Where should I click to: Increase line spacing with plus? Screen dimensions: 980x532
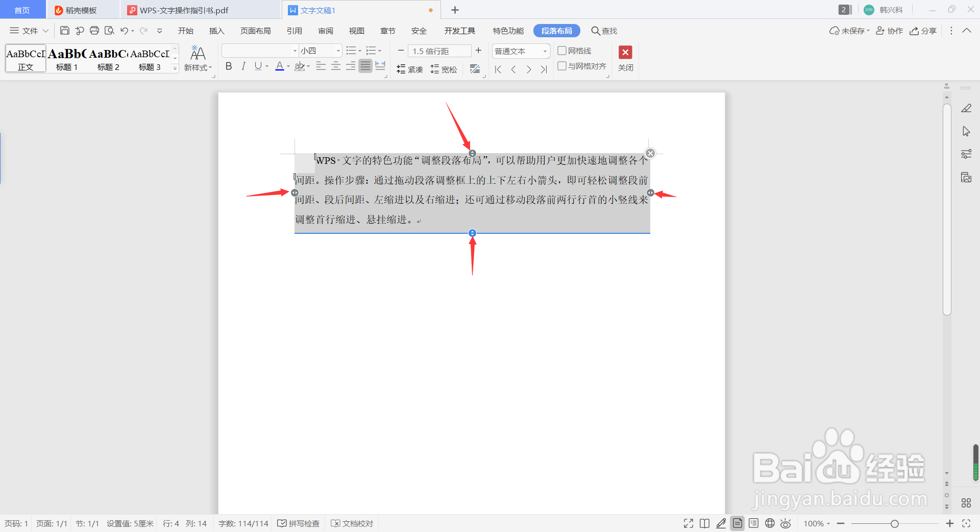[x=478, y=50]
